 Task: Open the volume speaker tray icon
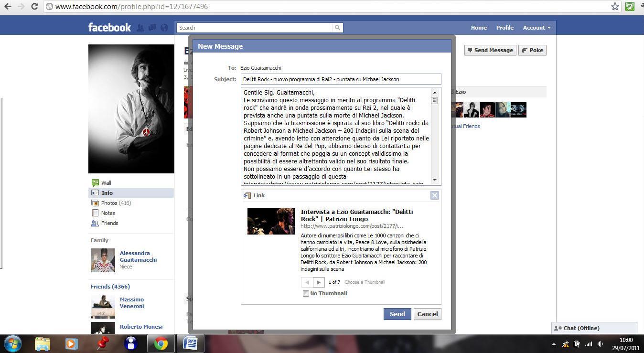(601, 344)
